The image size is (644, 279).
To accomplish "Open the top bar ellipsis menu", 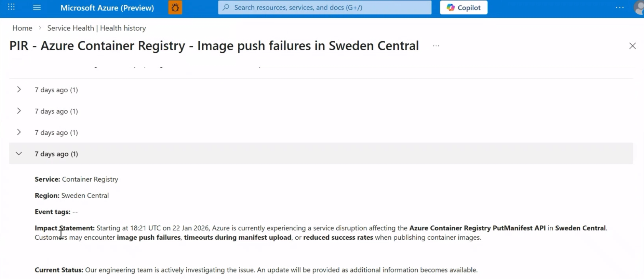I will (x=619, y=8).
